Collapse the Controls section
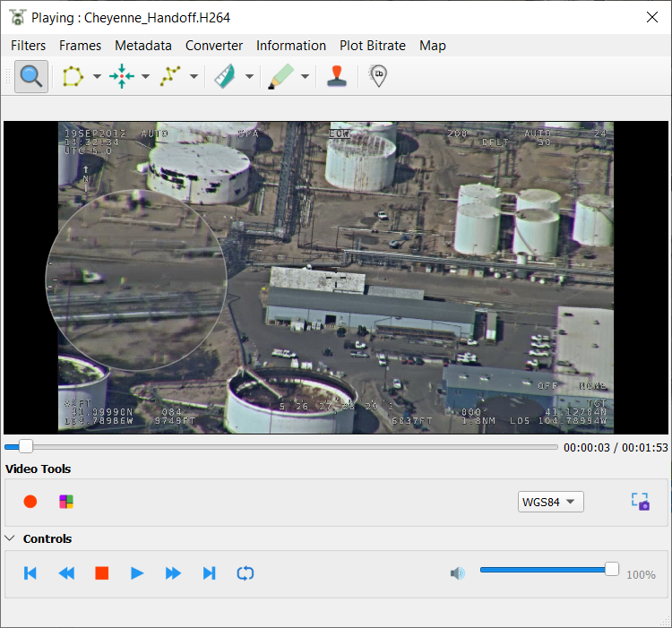The image size is (672, 628). 11,538
